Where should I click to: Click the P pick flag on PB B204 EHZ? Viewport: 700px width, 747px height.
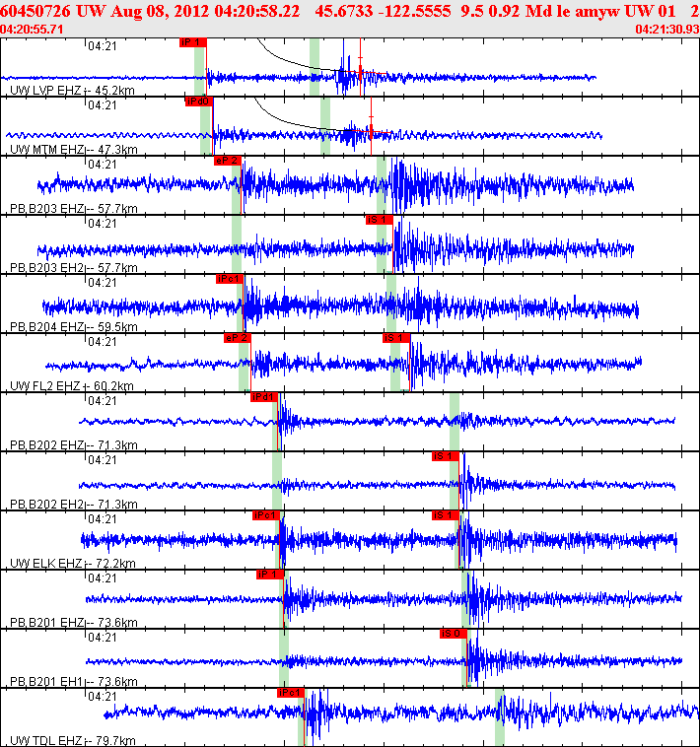coord(230,279)
